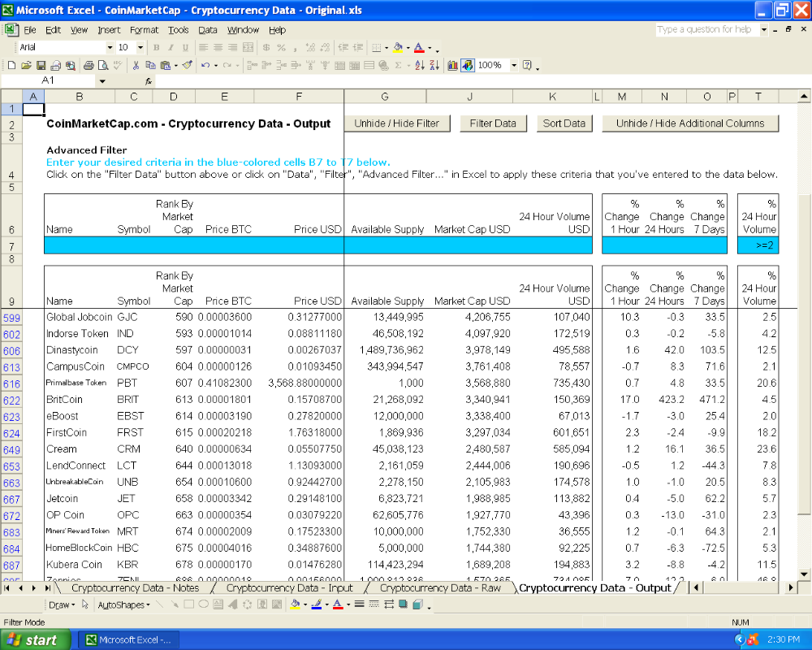Toggle the Drawing toolbar button

tap(468, 65)
